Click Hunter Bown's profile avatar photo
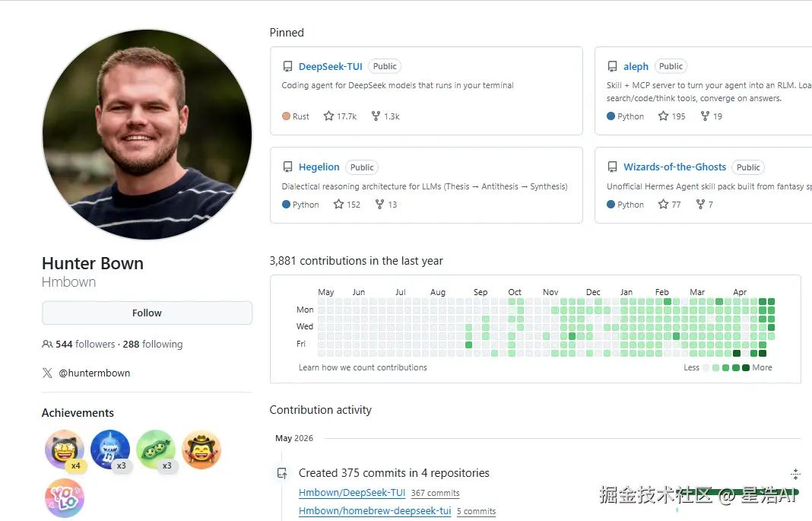812x521 pixels. (x=147, y=134)
